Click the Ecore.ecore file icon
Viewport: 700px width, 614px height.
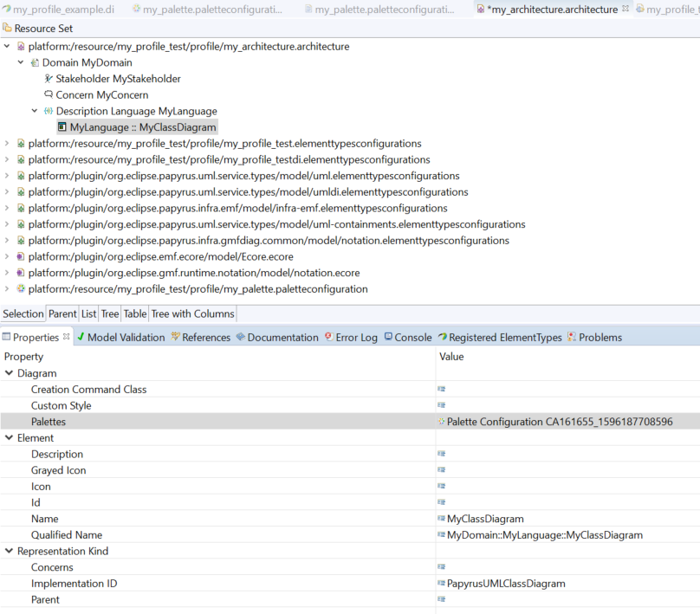pos(21,256)
